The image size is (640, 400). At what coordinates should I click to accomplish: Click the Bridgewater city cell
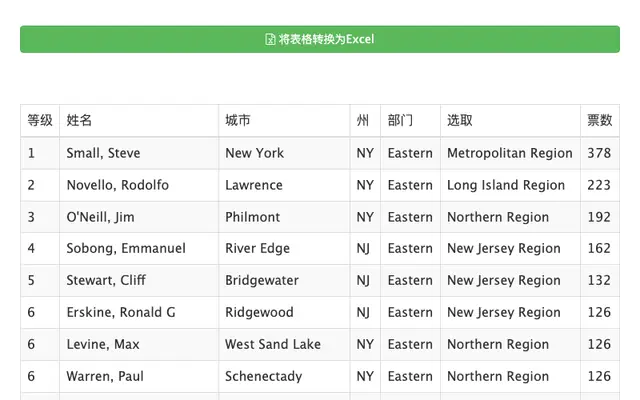284,280
